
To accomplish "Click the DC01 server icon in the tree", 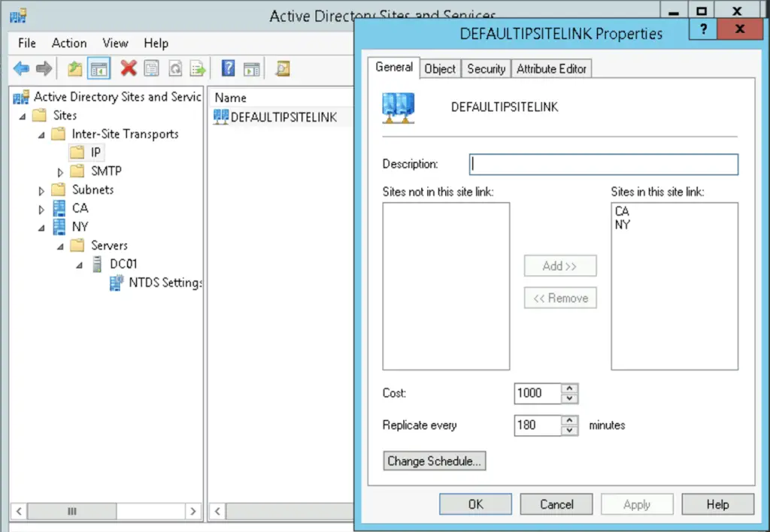I will [x=97, y=264].
